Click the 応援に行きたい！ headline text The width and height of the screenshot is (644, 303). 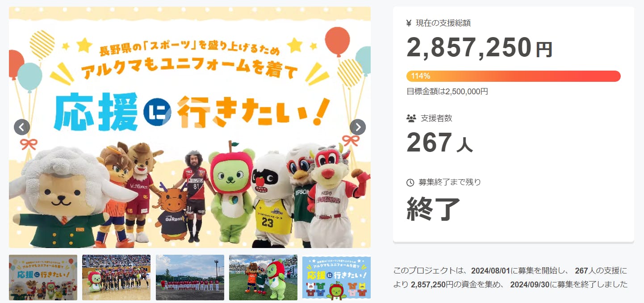[x=191, y=113]
